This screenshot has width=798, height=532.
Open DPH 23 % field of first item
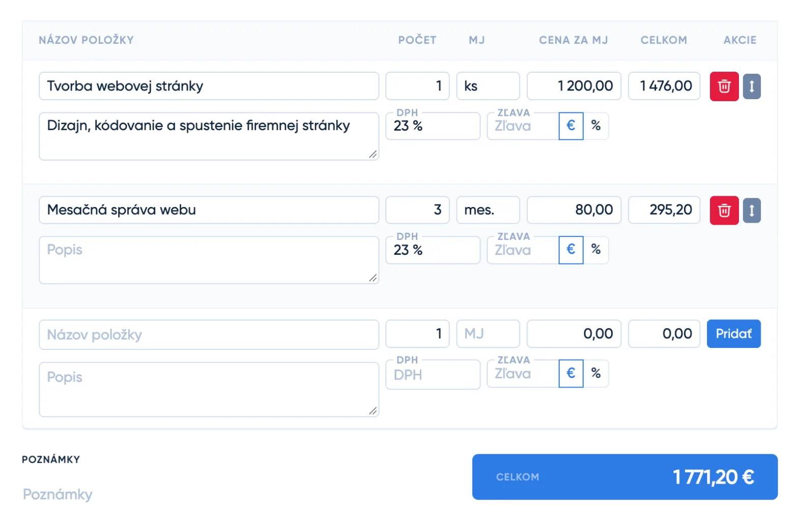[433, 126]
